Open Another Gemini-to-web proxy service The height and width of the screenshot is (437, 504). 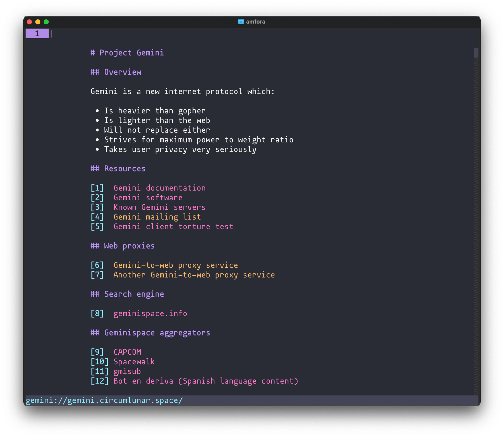(x=194, y=275)
